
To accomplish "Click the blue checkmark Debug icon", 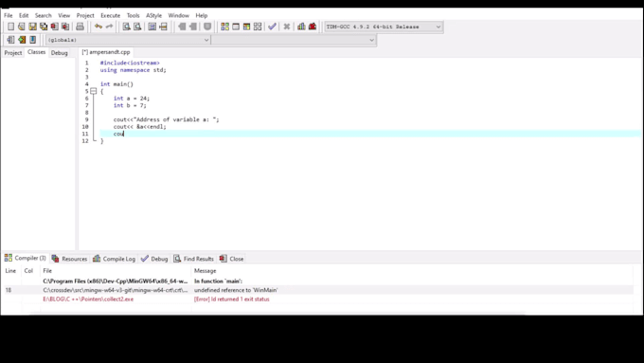I will click(x=272, y=27).
